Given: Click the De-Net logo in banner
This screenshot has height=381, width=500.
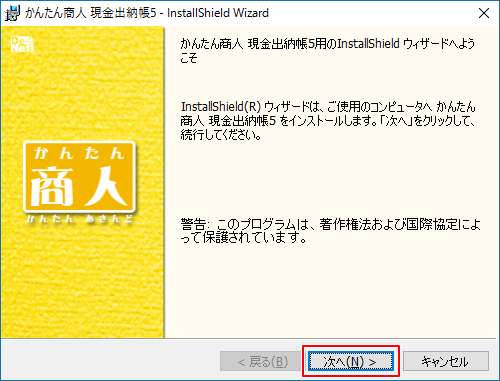Looking at the screenshot, I should tap(22, 44).
